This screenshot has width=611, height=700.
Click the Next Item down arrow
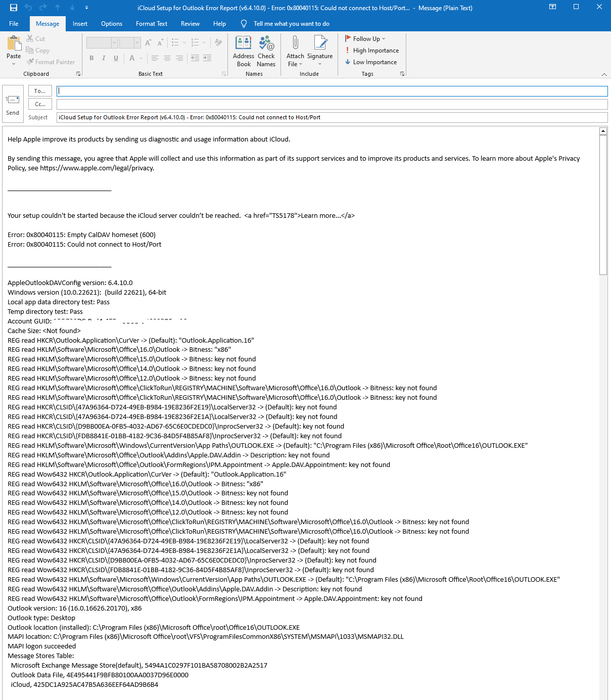[72, 8]
